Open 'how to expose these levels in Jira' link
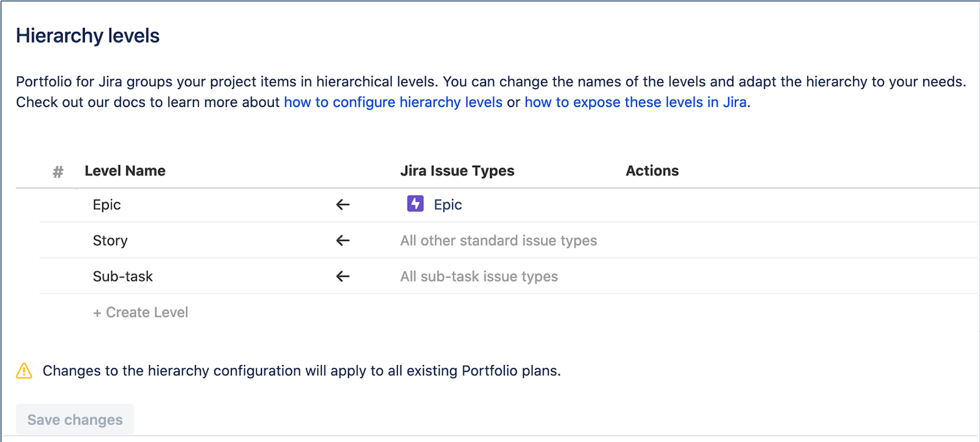 [x=635, y=103]
